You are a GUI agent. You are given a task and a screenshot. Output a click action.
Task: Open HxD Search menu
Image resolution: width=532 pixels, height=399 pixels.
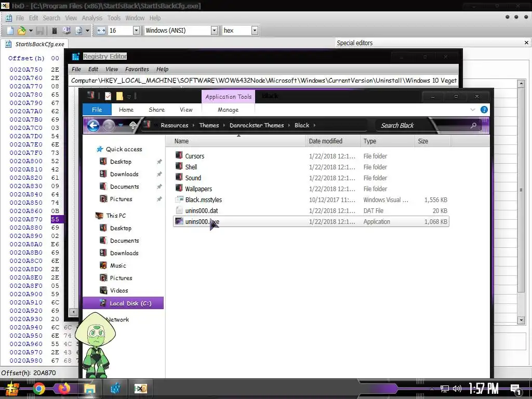coord(51,18)
